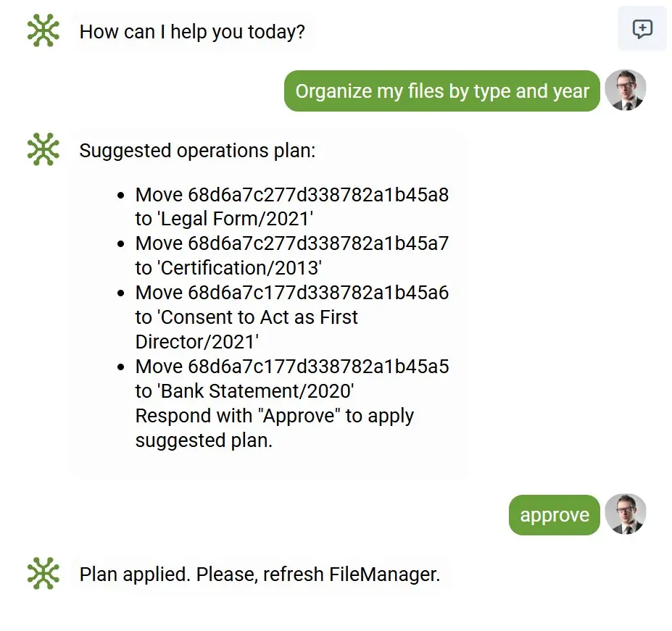Click the 'Suggested operations plan:' heading
This screenshot has height=631, width=672.
tap(197, 151)
